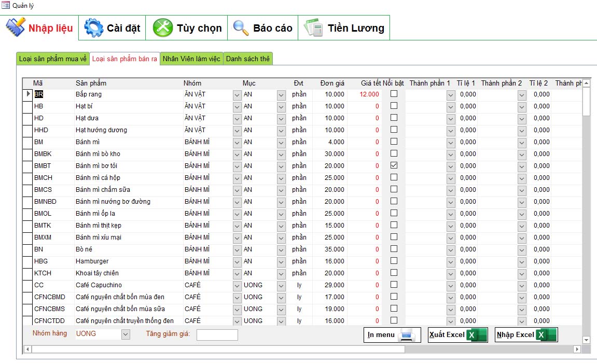This screenshot has height=364, width=597.
Task: Click the Tiền Lương calculator icon
Action: pyautogui.click(x=313, y=27)
